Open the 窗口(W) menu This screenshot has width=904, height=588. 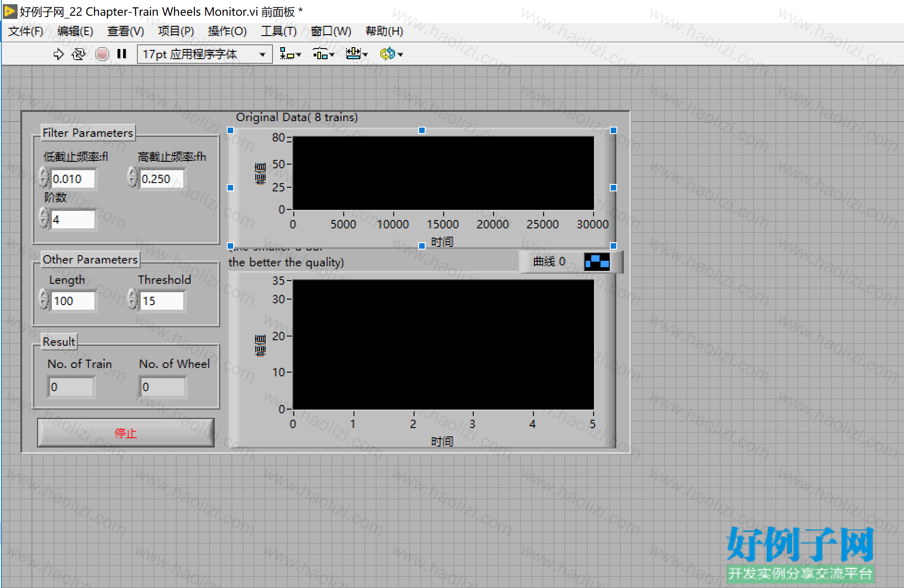tap(331, 31)
